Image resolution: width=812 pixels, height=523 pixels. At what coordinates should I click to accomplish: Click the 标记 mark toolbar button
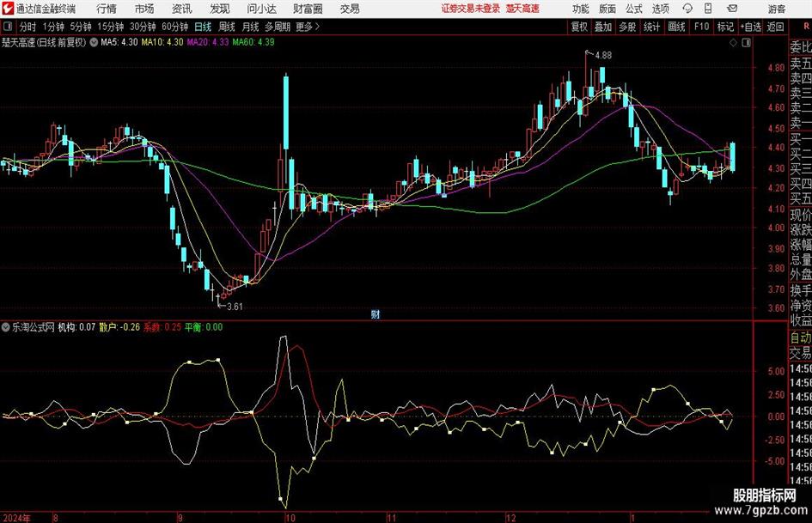pos(725,27)
